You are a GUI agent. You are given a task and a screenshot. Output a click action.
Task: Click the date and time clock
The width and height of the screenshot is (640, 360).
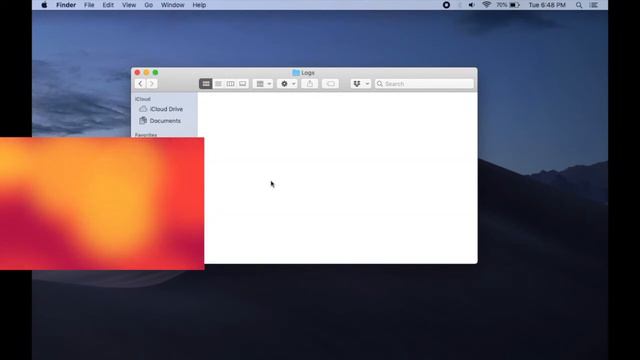pos(547,5)
